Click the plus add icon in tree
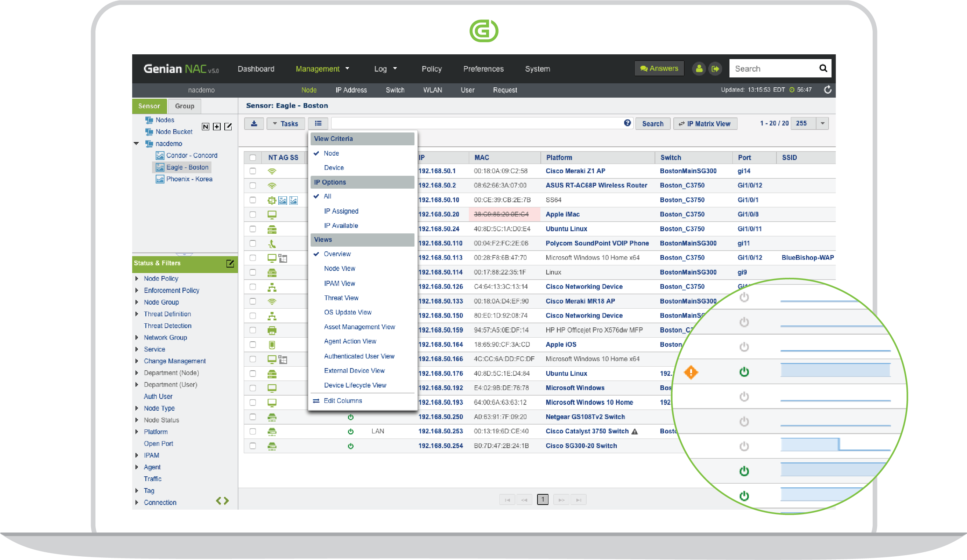The width and height of the screenshot is (967, 560). click(217, 127)
